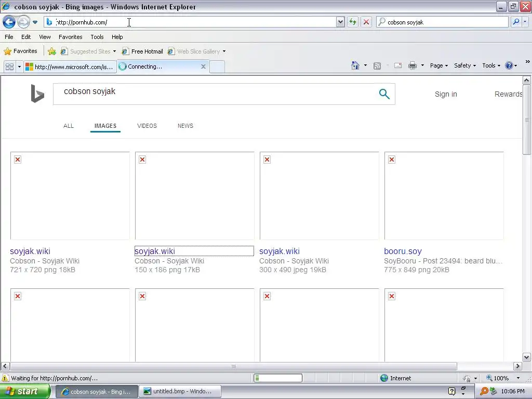Image resolution: width=532 pixels, height=399 pixels.
Task: Click the toolbar search box with cobson soyjak
Action: coord(442,22)
